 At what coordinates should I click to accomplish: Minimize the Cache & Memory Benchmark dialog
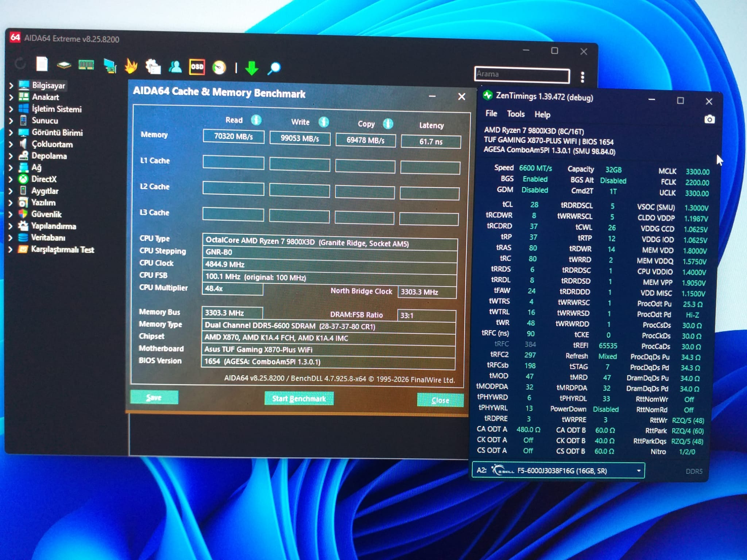432,96
